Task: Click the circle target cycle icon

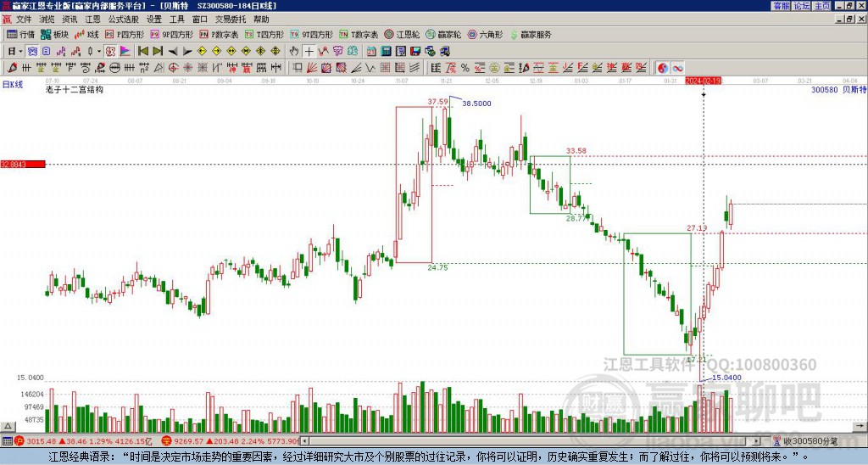Action: [172, 68]
